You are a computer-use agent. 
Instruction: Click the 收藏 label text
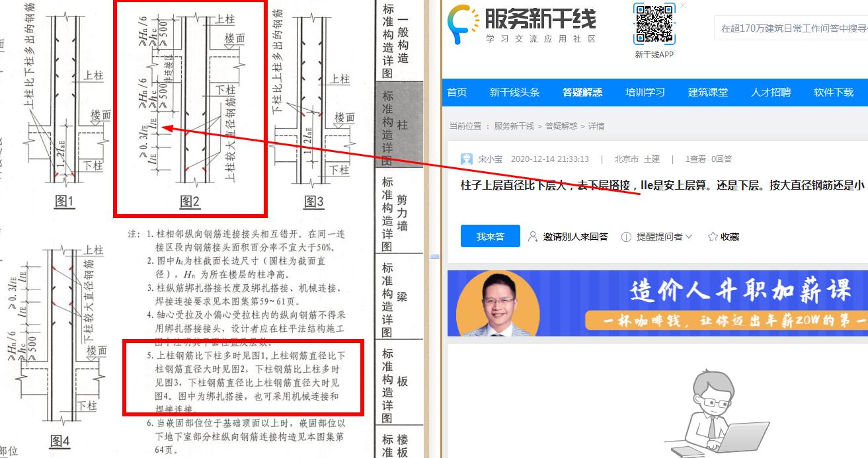(x=730, y=237)
